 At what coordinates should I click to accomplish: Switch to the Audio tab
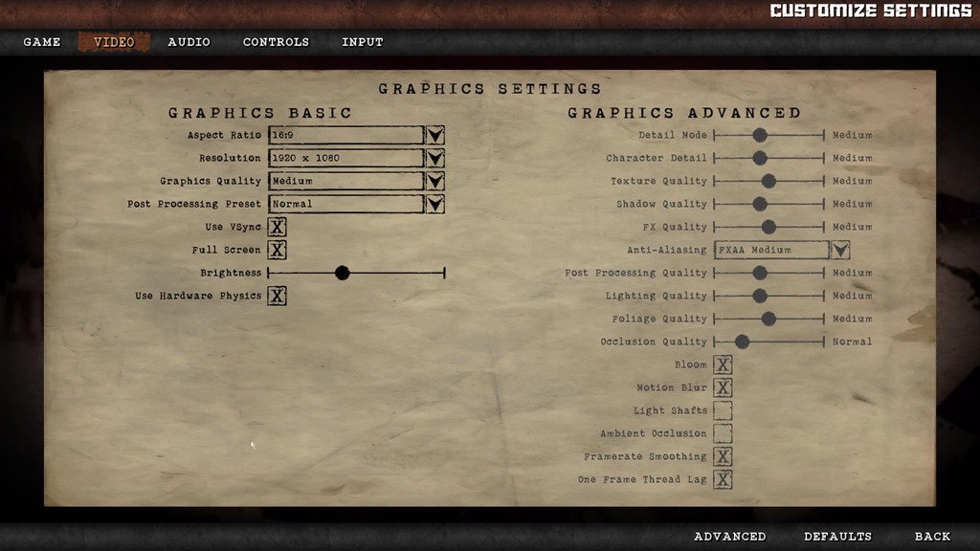(x=189, y=42)
